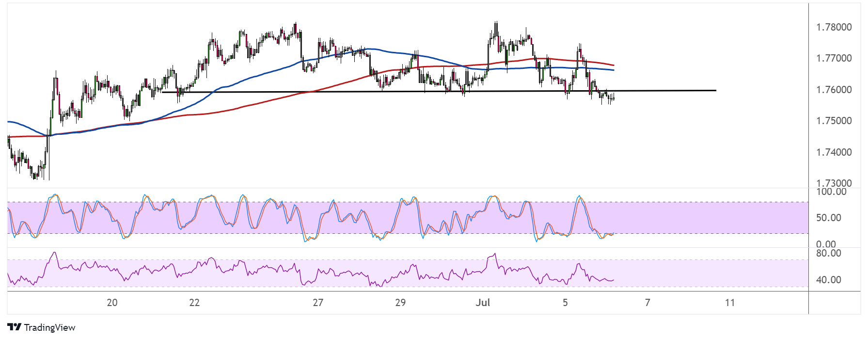Screen dimensions: 868x340
Task: Select date label 27 on time axis
Action: pos(318,303)
